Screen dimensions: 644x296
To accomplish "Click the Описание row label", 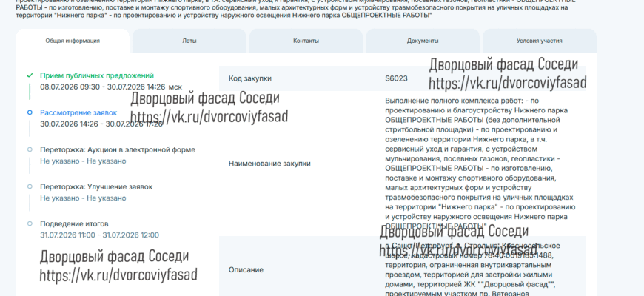I will click(x=246, y=269).
